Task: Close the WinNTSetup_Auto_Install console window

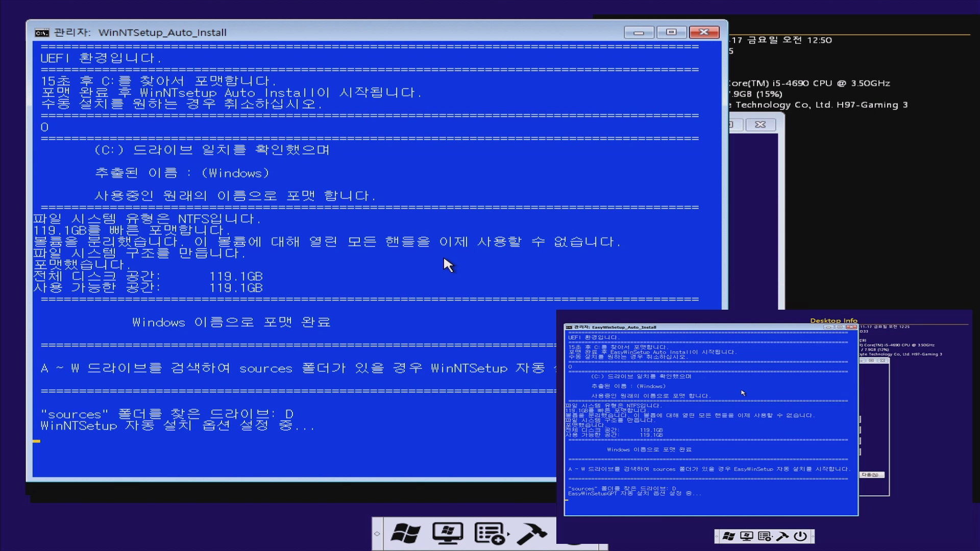Action: (704, 32)
